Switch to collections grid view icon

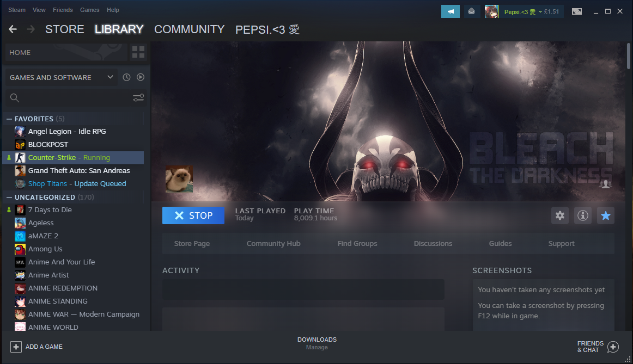[x=138, y=53]
